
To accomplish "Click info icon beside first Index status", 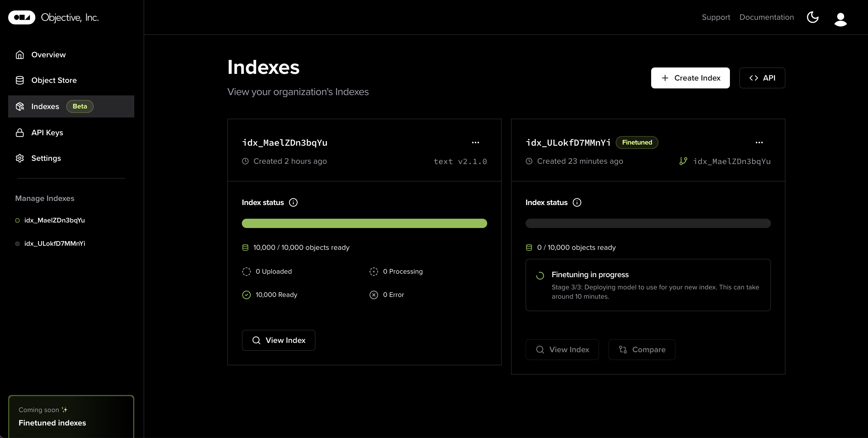I will pyautogui.click(x=293, y=202).
